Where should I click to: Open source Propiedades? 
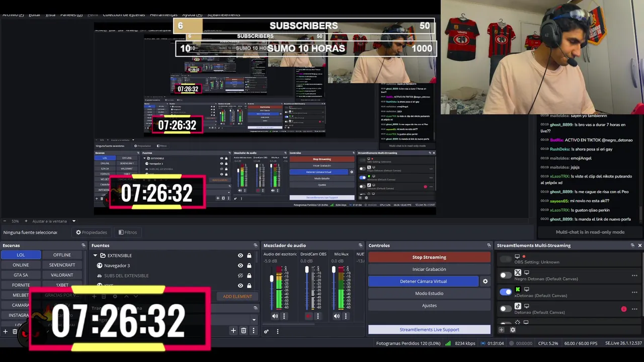pos(91,232)
